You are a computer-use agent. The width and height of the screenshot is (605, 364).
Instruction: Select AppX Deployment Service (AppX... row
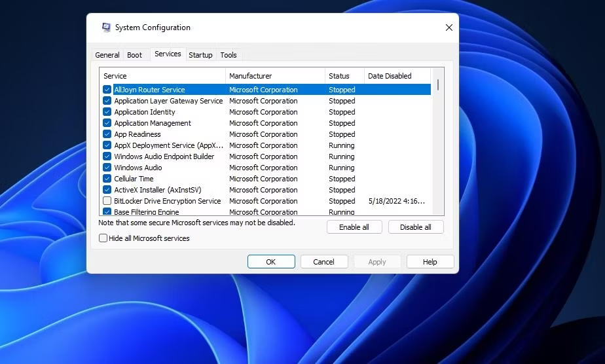click(x=266, y=145)
